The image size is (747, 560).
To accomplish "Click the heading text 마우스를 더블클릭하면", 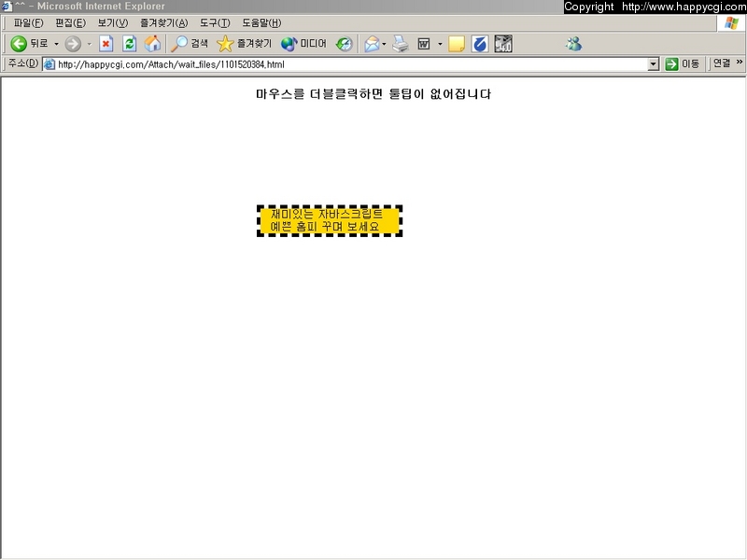I will (319, 94).
